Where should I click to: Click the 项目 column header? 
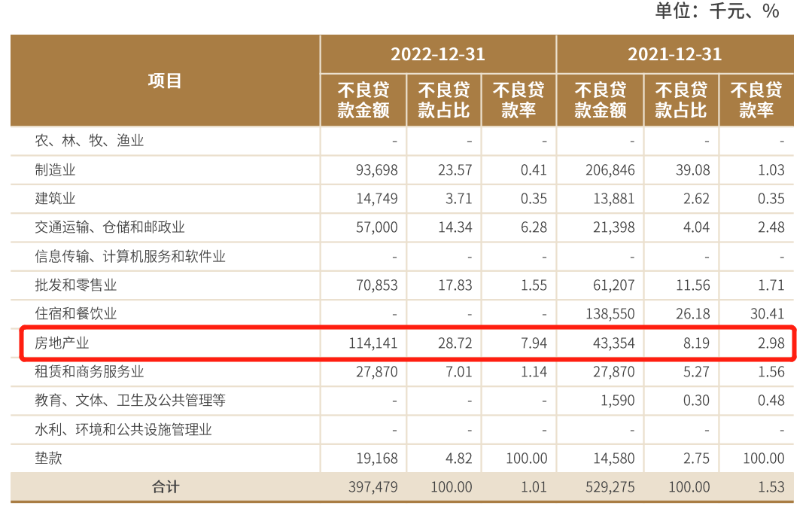tap(165, 81)
